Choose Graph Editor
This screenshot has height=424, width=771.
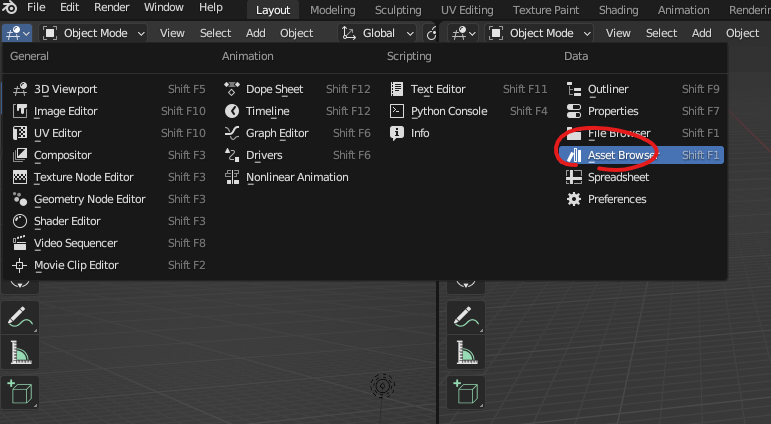pos(297,133)
